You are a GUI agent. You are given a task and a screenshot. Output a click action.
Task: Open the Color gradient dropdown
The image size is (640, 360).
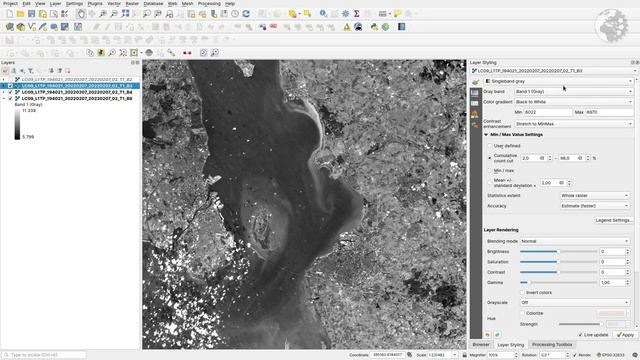coord(573,102)
